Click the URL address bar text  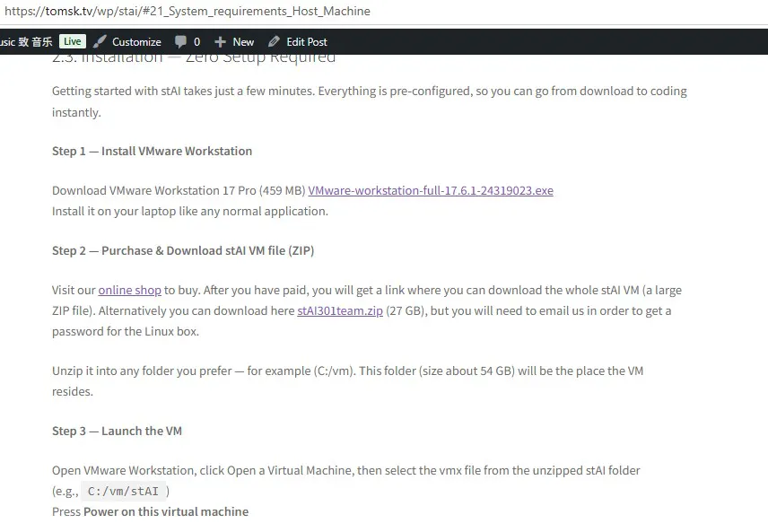pos(188,11)
